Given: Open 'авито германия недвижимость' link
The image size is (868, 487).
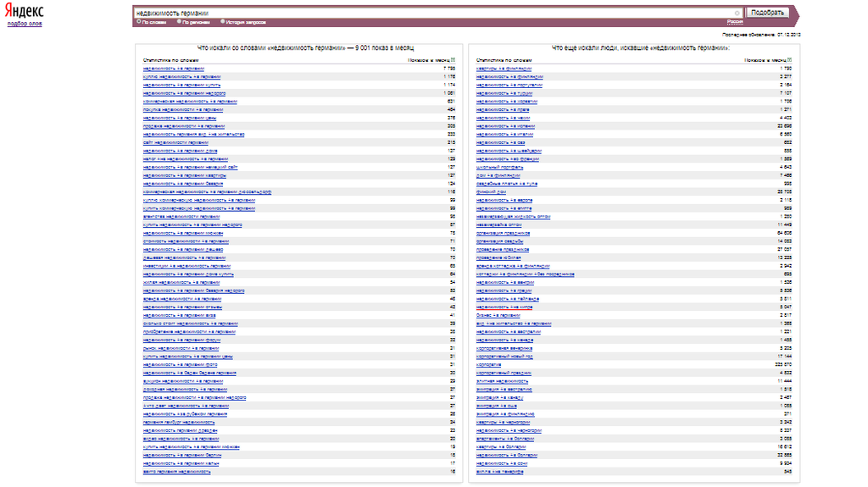Looking at the screenshot, I should [x=176, y=472].
